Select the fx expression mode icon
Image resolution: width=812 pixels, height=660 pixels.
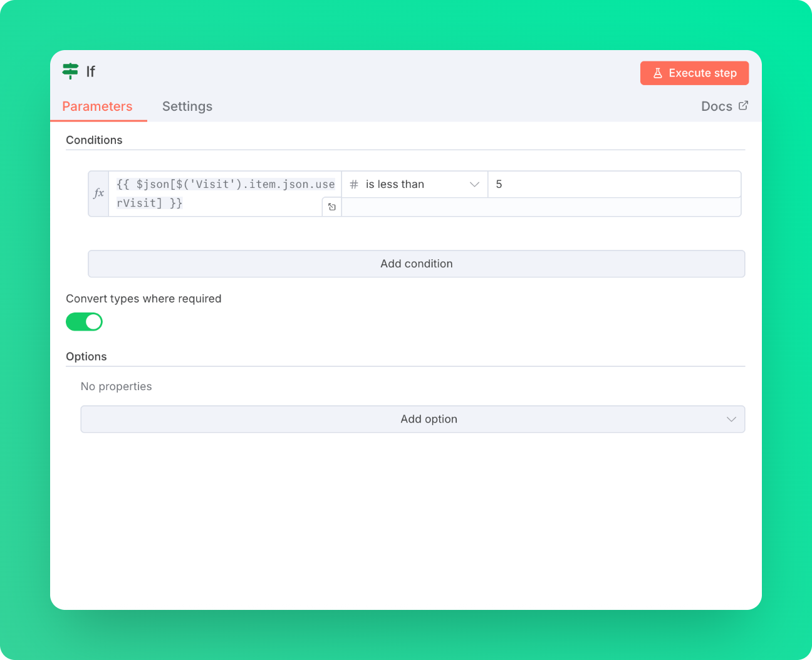point(98,193)
